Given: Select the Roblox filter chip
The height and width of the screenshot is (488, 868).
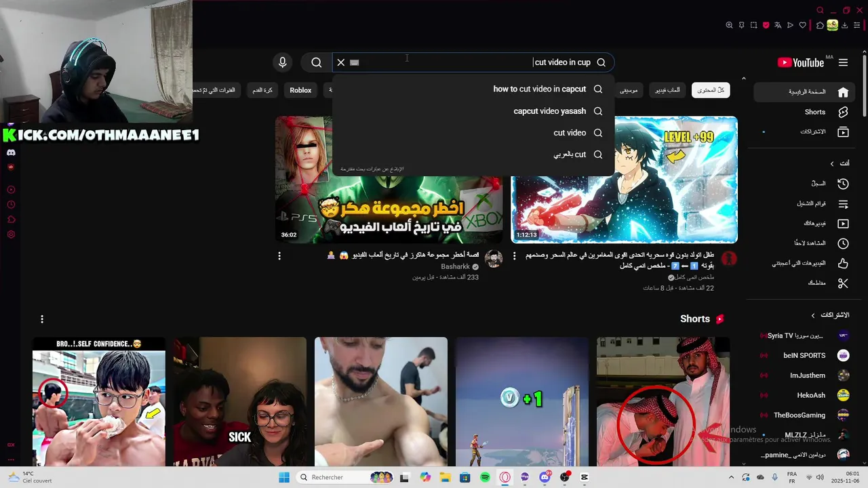Looking at the screenshot, I should [300, 90].
